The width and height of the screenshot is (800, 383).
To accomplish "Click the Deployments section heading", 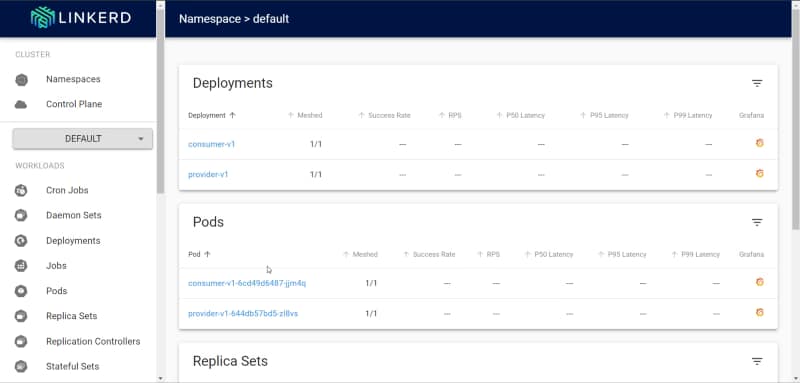I will coord(233,83).
